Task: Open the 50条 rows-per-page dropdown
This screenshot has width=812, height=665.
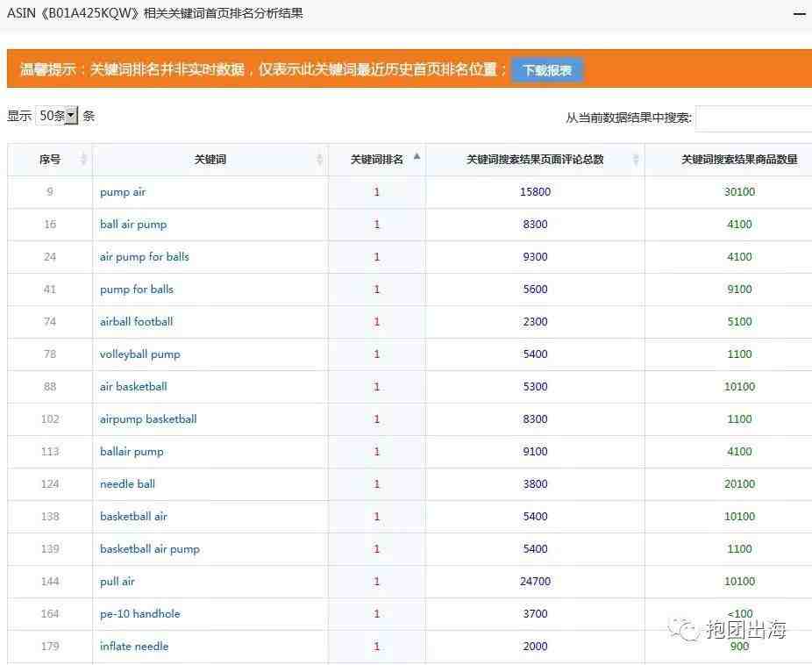Action: click(57, 116)
